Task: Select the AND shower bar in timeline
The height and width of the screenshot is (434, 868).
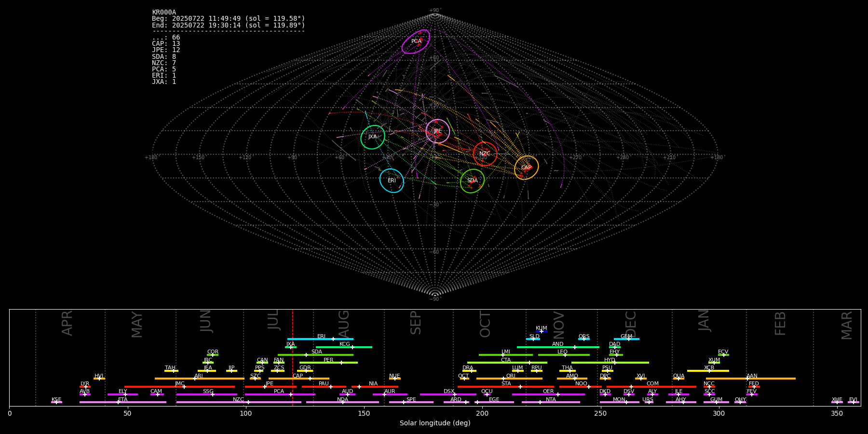Action: pos(558,347)
